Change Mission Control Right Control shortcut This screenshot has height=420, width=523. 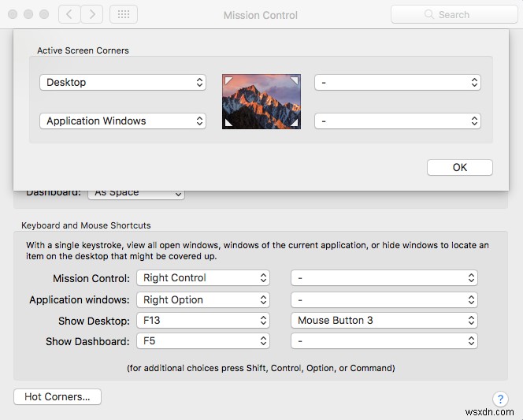tap(202, 278)
